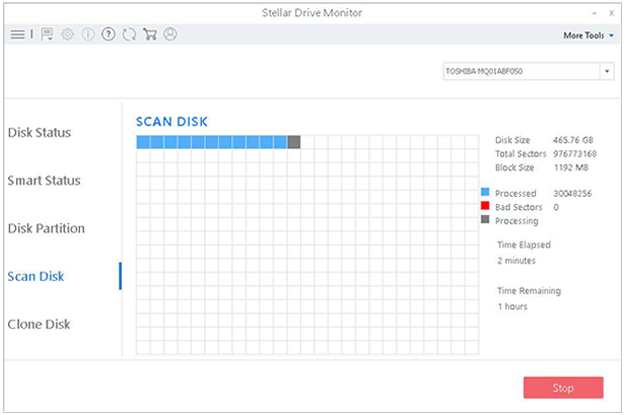Image resolution: width=625 pixels, height=415 pixels.
Task: Click the refresh/update arrows icon
Action: tap(129, 34)
